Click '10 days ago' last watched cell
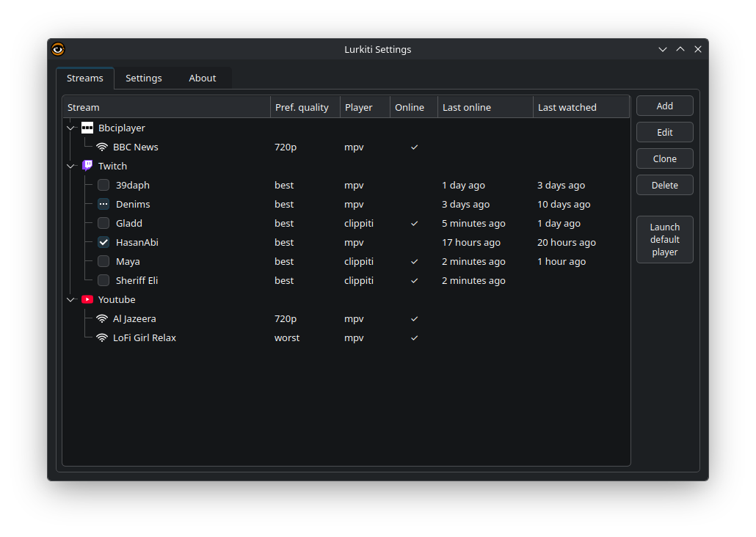 (x=564, y=205)
